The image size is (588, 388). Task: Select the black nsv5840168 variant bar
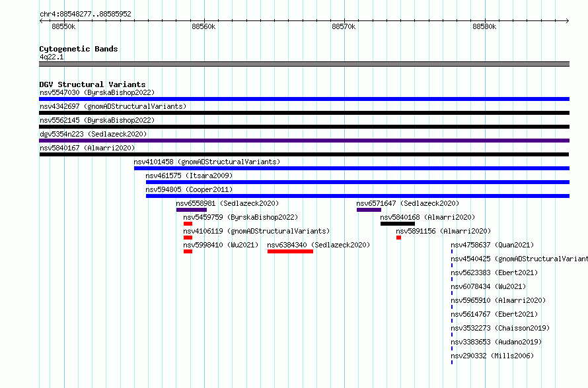pos(398,224)
